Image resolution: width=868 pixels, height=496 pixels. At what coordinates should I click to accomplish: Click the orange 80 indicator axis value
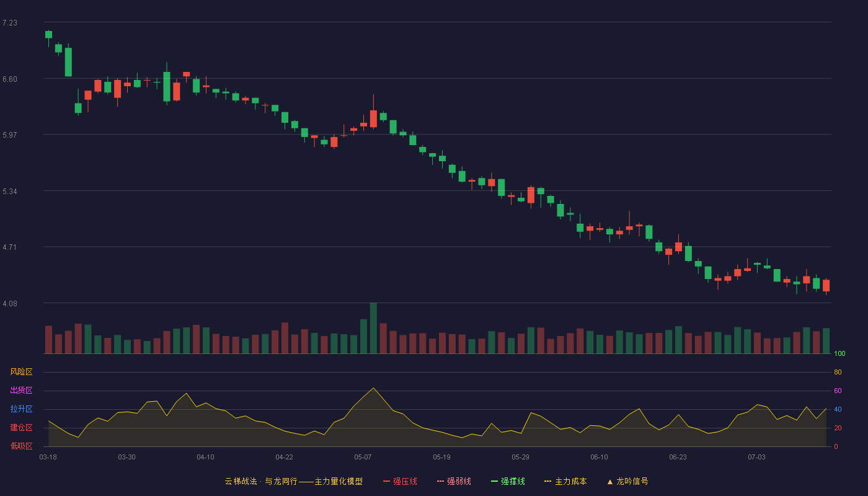tap(838, 373)
